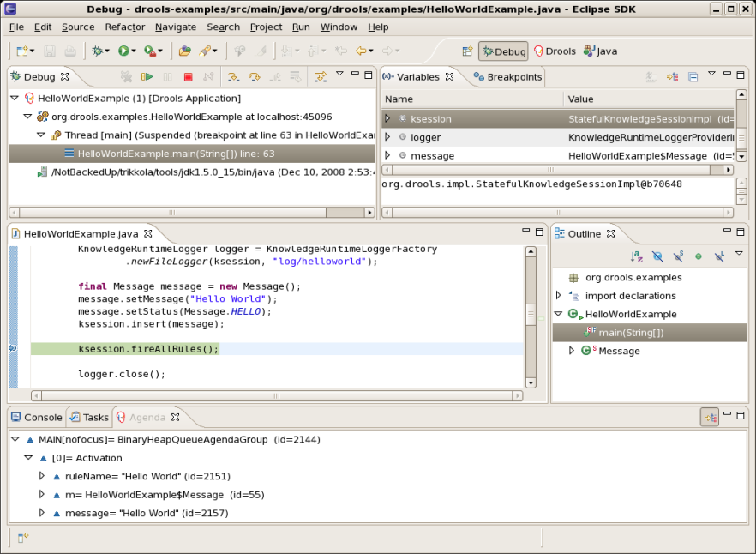Viewport: 756px width, 554px height.
Task: Toggle Hide Fields in Outline
Action: [x=657, y=256]
